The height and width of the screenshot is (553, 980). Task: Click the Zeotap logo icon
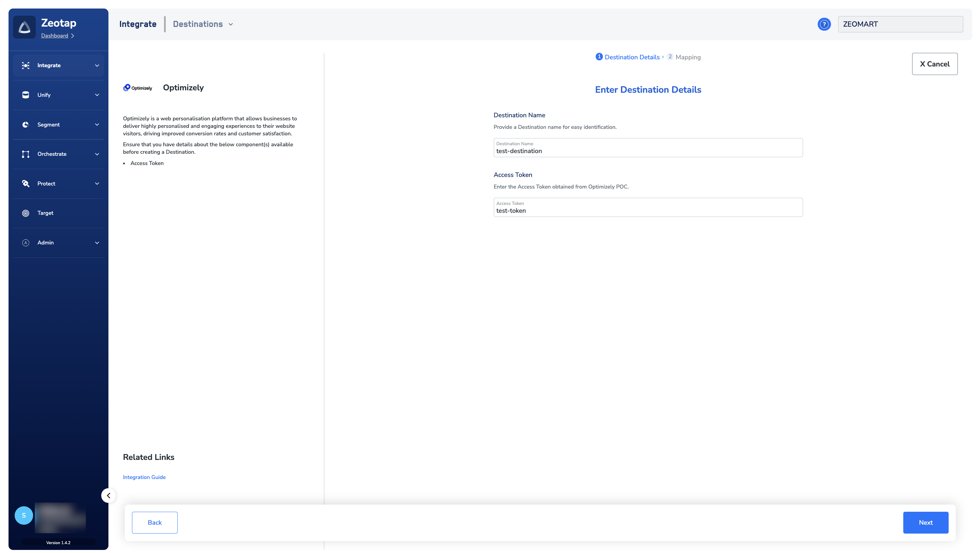click(x=24, y=27)
